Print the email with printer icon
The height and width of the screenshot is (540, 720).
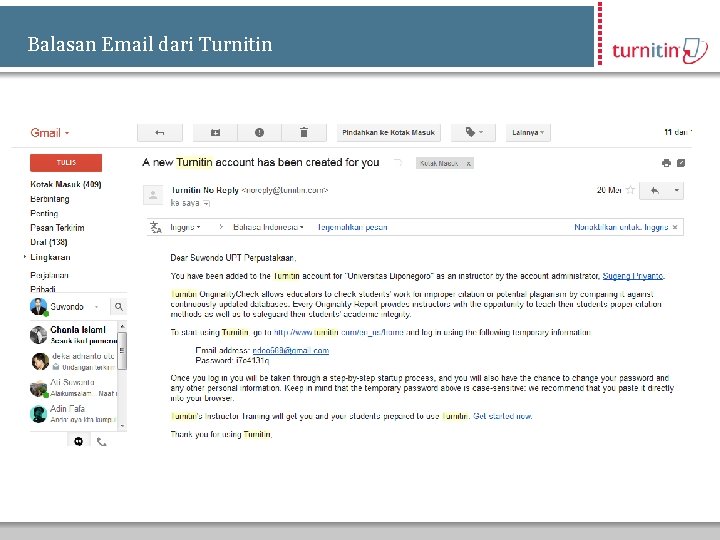point(666,163)
